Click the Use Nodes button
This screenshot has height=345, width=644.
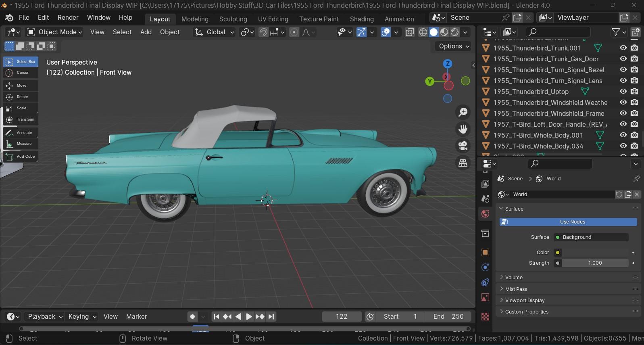pyautogui.click(x=568, y=222)
